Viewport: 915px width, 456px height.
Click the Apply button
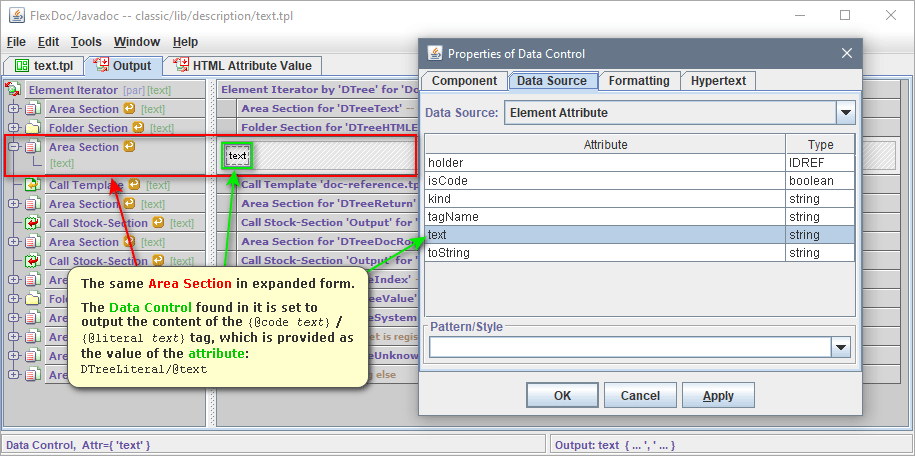coord(718,395)
